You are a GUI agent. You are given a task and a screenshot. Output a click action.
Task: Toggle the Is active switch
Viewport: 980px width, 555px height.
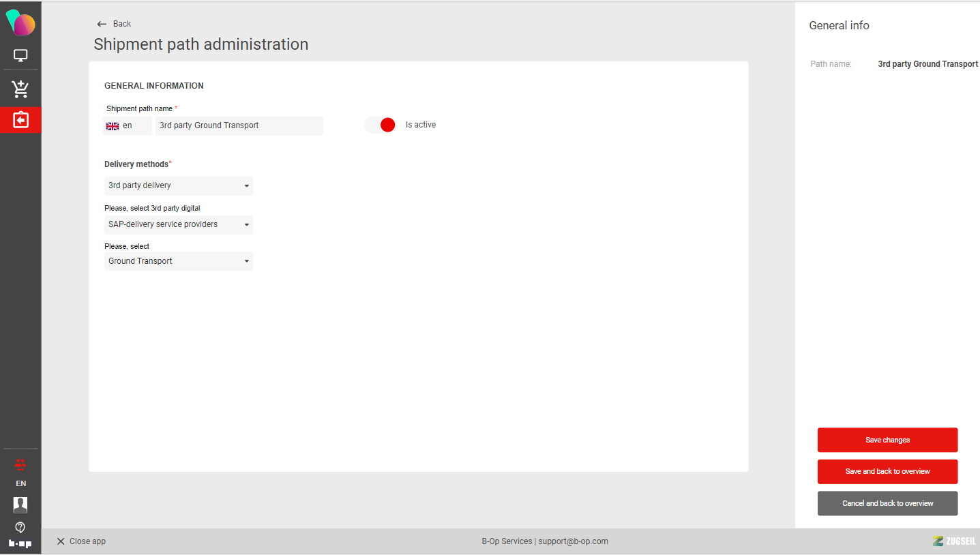pos(381,125)
